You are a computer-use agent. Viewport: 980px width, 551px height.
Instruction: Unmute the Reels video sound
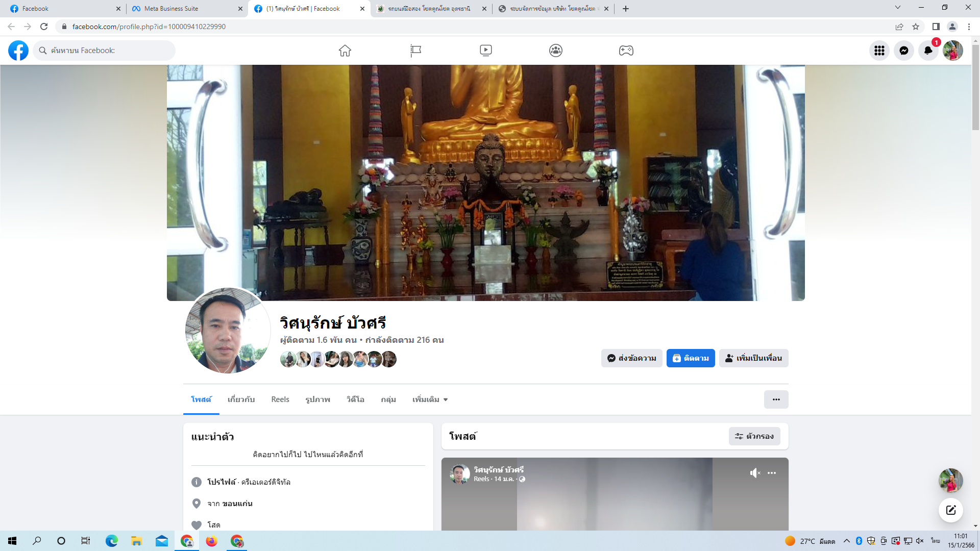[755, 473]
